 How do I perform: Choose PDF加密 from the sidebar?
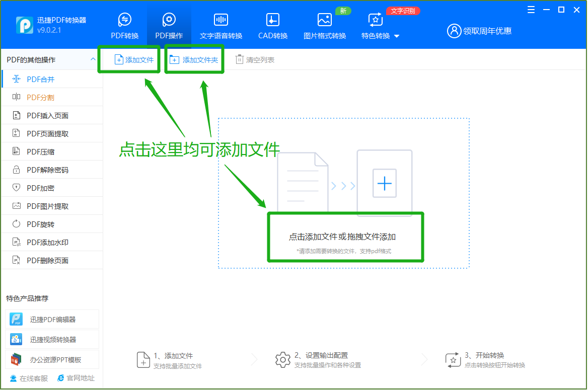(40, 188)
